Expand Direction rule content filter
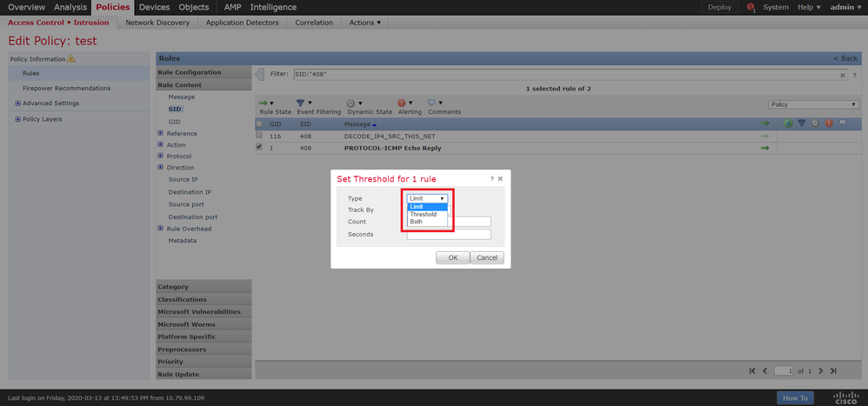 (x=161, y=167)
